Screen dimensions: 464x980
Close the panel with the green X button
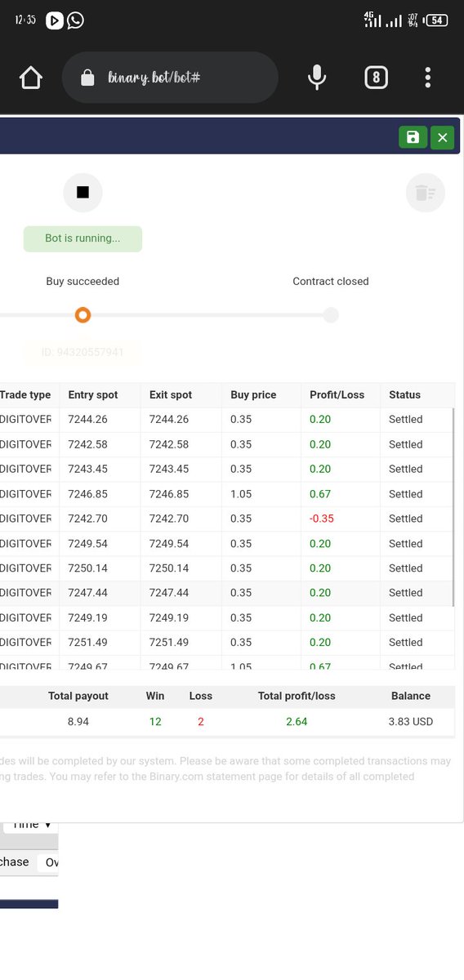[x=442, y=137]
